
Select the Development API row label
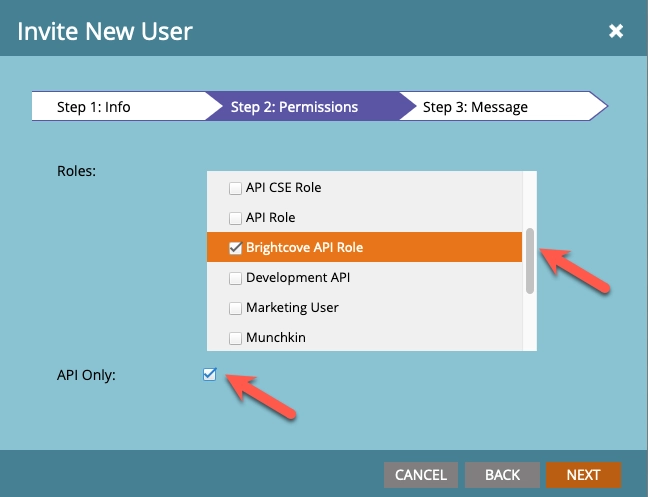click(x=298, y=278)
